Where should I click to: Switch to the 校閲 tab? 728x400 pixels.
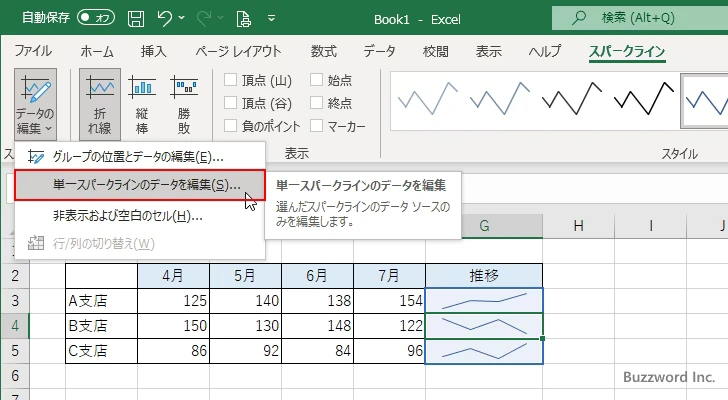436,51
